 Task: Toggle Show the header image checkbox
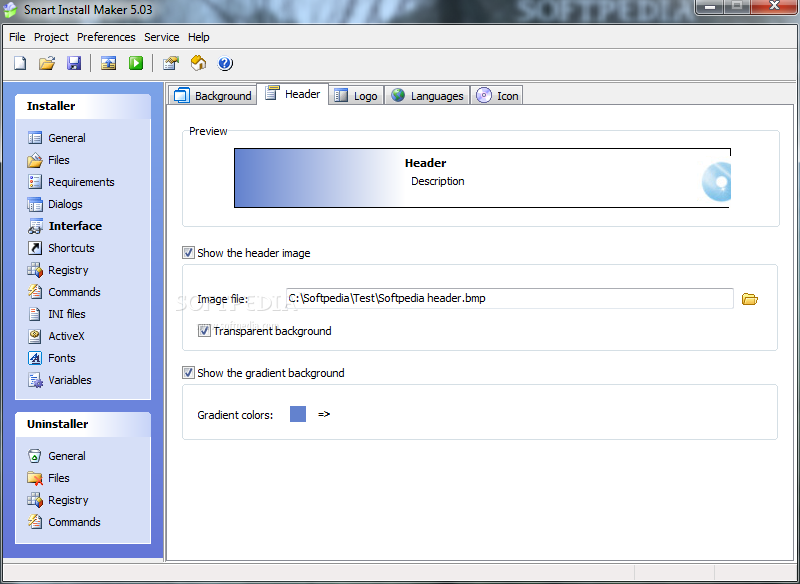click(x=189, y=252)
